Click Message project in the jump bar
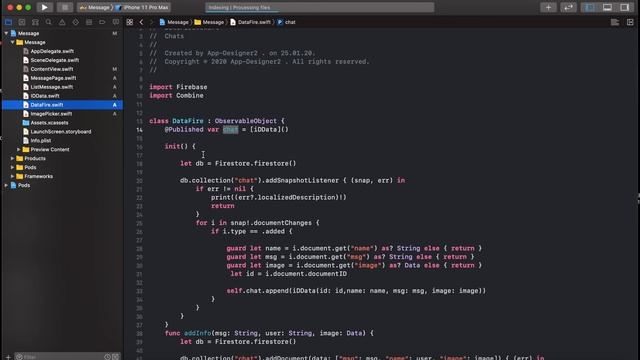 [174, 22]
